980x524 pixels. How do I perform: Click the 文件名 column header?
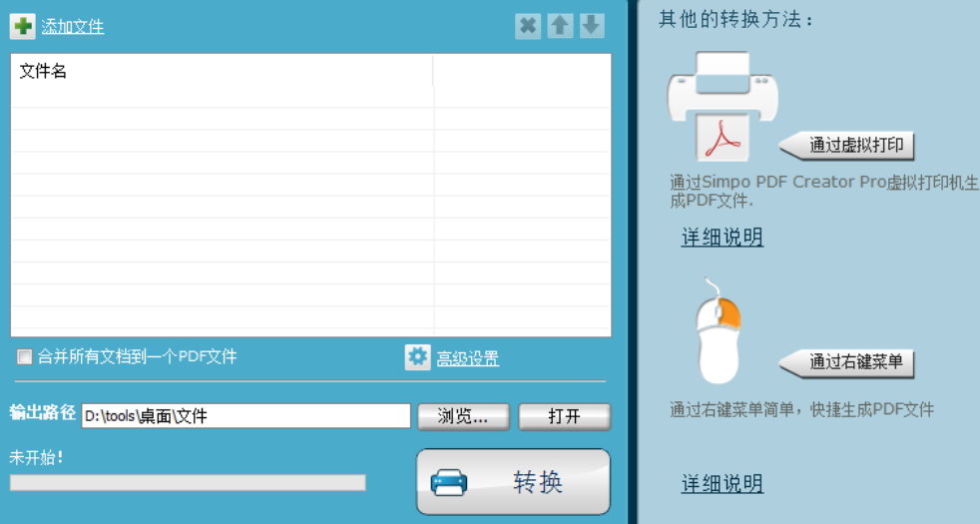pyautogui.click(x=222, y=71)
